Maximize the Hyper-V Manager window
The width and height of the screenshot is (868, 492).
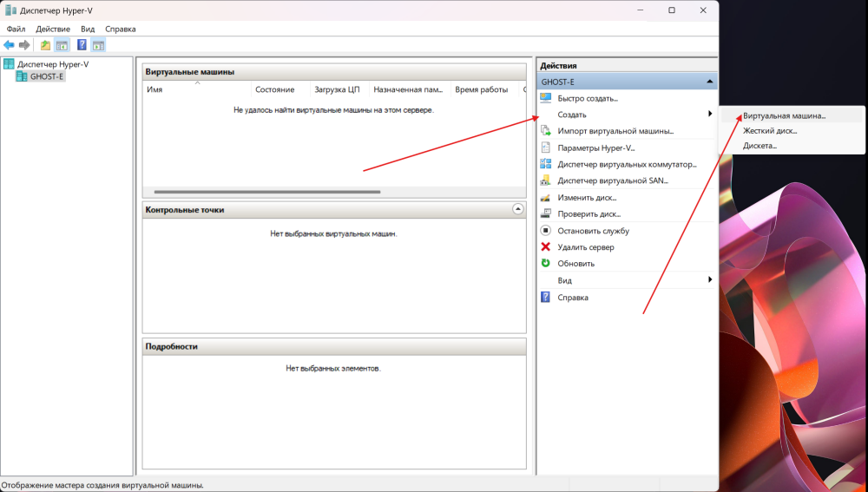[x=672, y=10]
